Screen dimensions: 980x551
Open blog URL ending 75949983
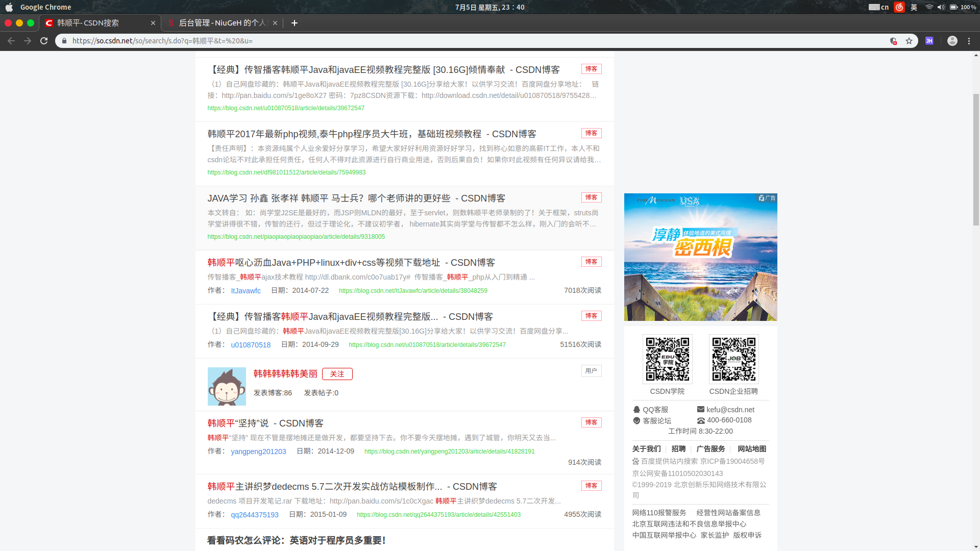[286, 172]
